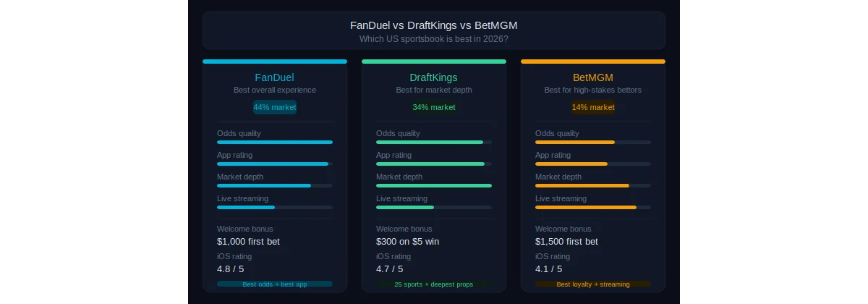Click the 'Best loyalty + streaming' tag

pyautogui.click(x=593, y=284)
